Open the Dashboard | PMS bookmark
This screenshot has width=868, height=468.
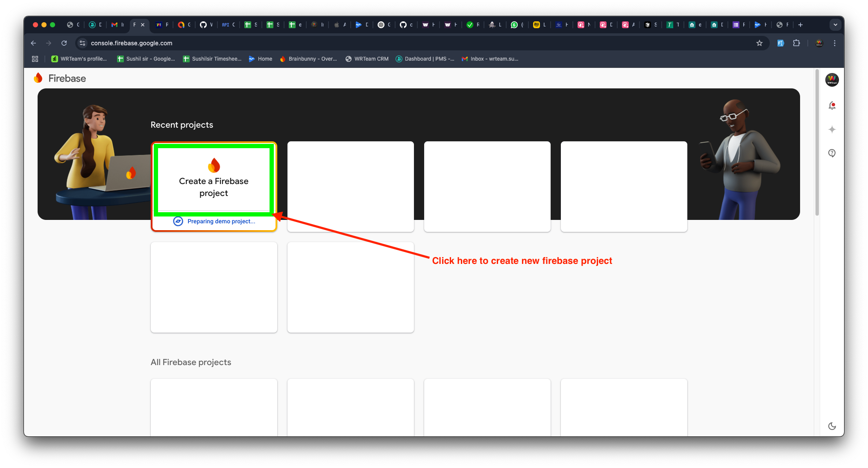coord(425,59)
